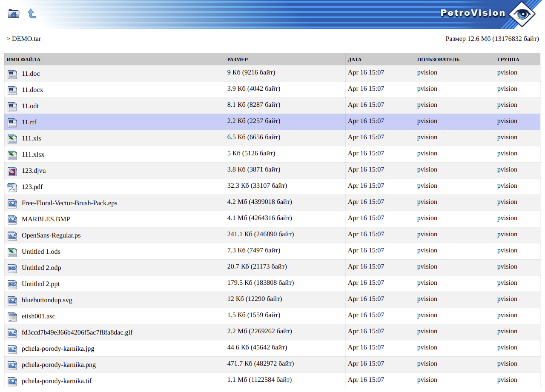Open OpenSans-Regular.ps file name

pos(51,235)
